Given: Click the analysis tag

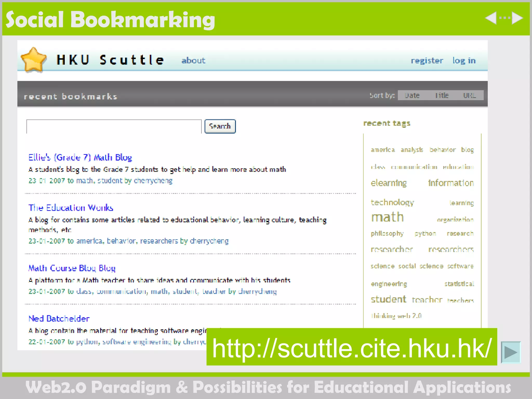Looking at the screenshot, I should [412, 150].
